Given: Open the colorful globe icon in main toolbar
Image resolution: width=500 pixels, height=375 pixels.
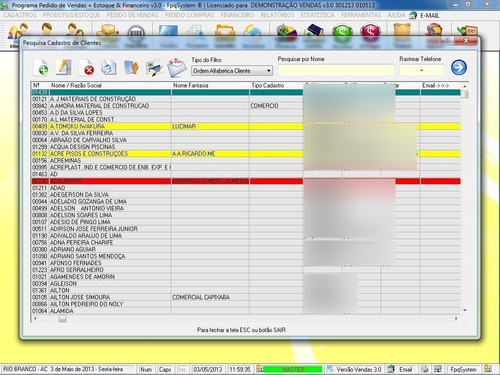Looking at the screenshot, I should (434, 30).
